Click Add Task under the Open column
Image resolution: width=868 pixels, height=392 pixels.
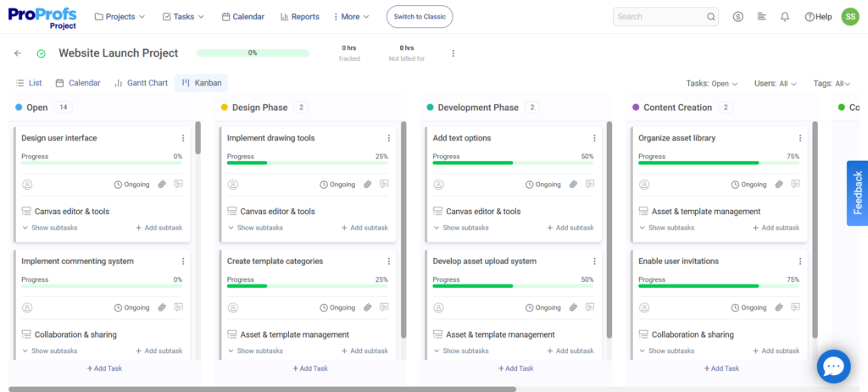click(x=104, y=368)
